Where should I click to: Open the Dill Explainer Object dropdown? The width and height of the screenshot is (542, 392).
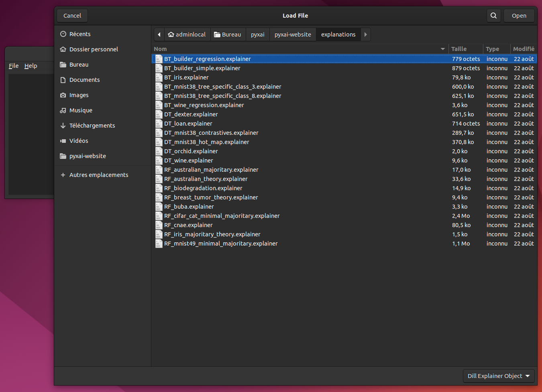click(498, 376)
